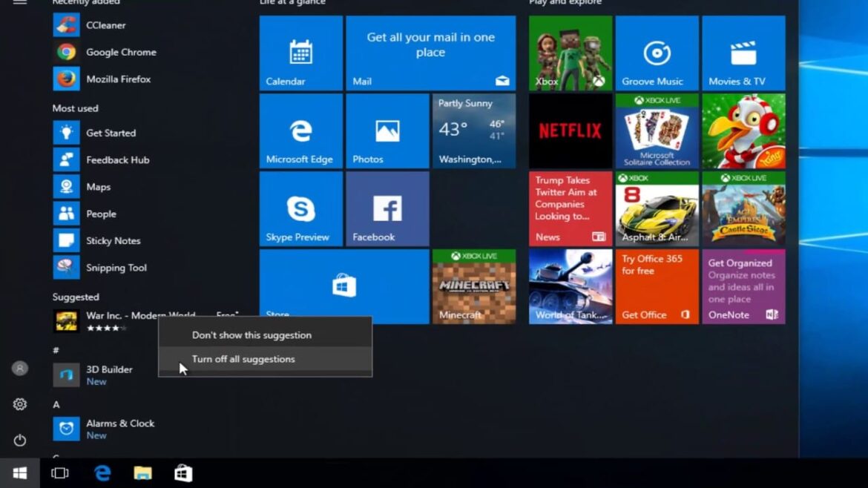Open the Microsoft Edge tile
Image resolution: width=868 pixels, height=488 pixels.
click(x=300, y=131)
